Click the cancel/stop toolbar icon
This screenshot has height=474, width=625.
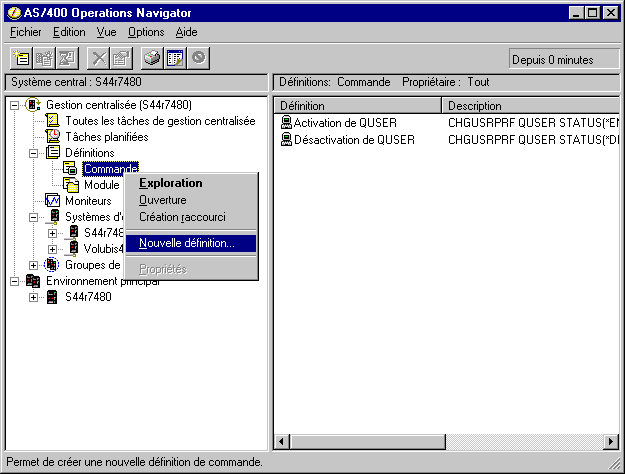click(199, 59)
